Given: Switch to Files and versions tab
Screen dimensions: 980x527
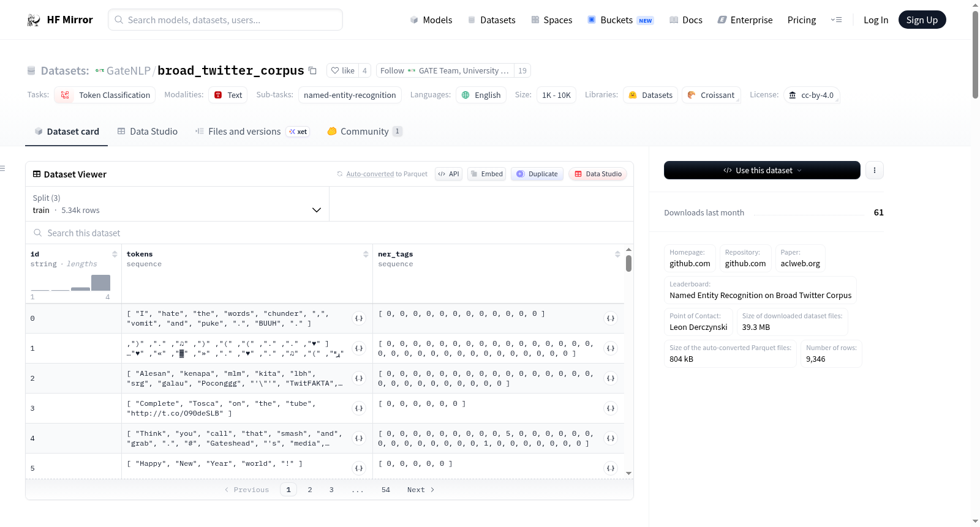Looking at the screenshot, I should pos(252,132).
